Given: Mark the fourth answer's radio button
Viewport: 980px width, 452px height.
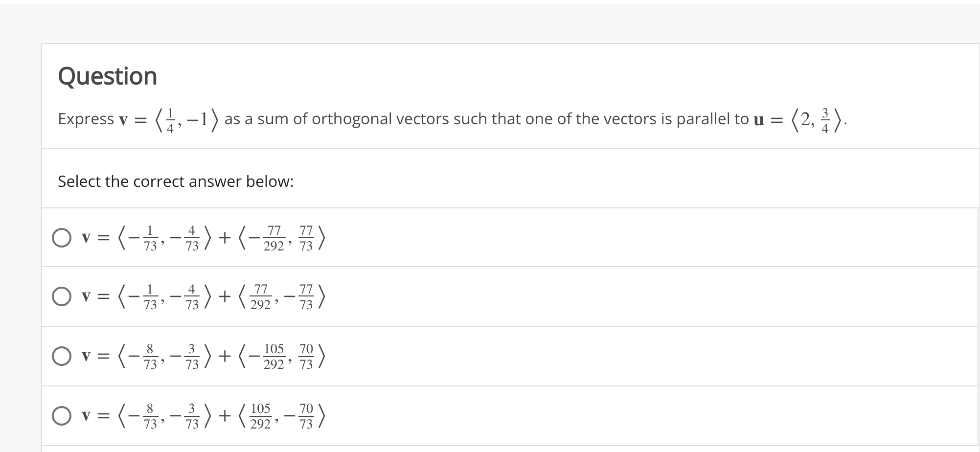Looking at the screenshot, I should (62, 416).
